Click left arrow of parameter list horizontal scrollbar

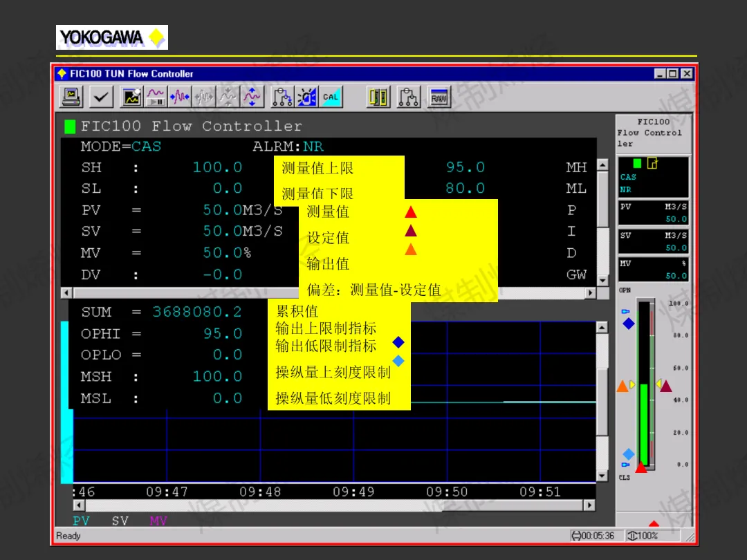pos(66,293)
